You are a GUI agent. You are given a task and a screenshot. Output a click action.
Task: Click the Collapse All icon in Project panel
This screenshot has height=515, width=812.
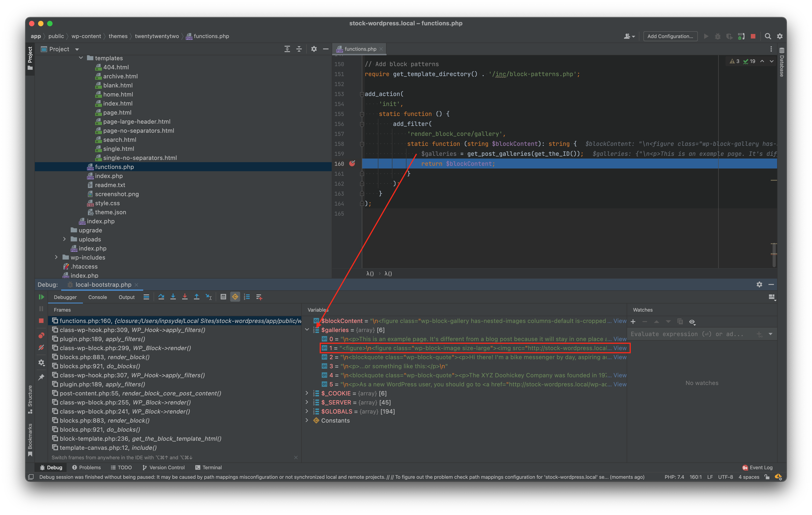click(299, 49)
